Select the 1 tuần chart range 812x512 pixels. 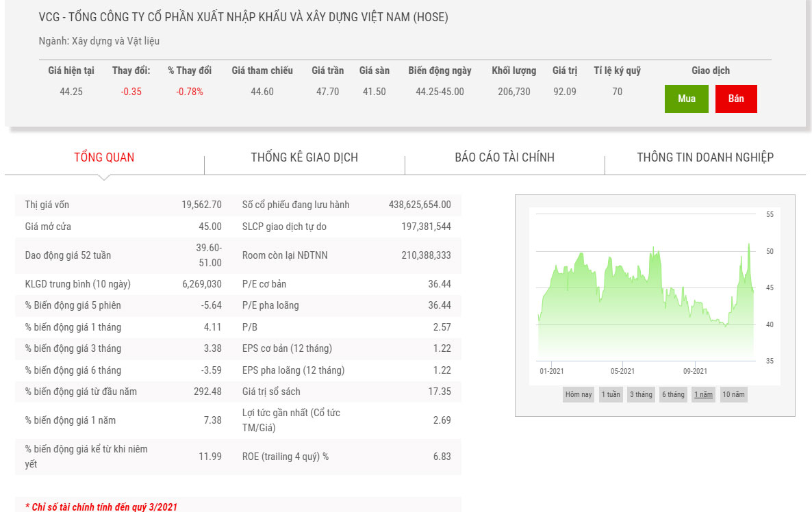tap(610, 394)
